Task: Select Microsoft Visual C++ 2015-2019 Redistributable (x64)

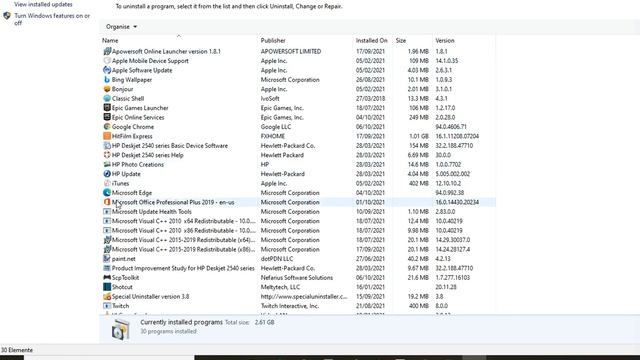Action: [x=184, y=240]
